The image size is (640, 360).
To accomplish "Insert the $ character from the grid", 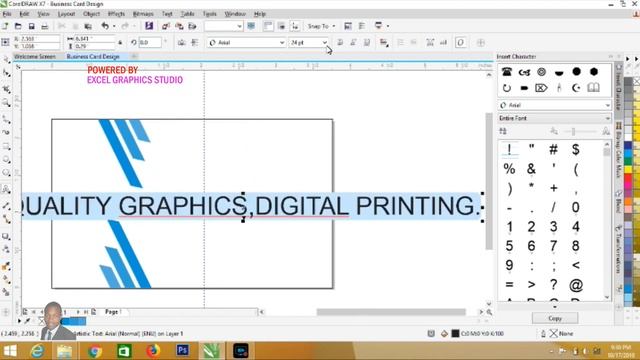I will (576, 149).
